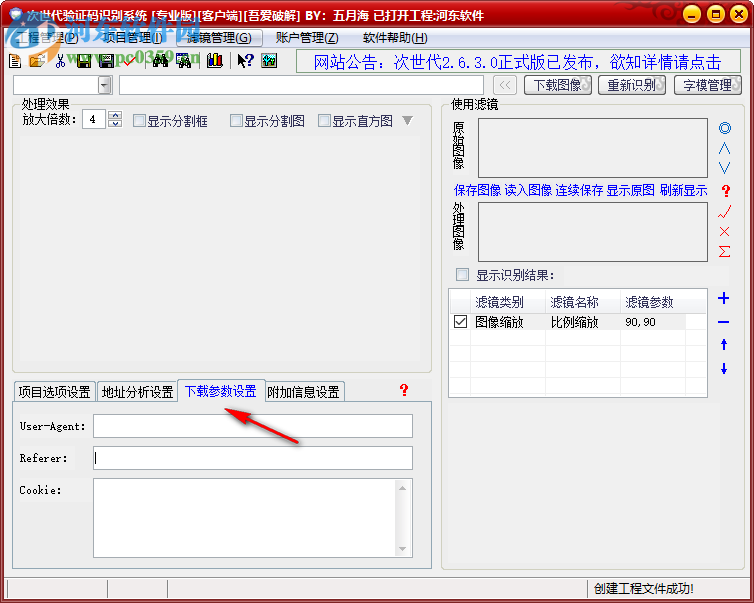
Task: Click the 保存图像 link
Action: [478, 190]
